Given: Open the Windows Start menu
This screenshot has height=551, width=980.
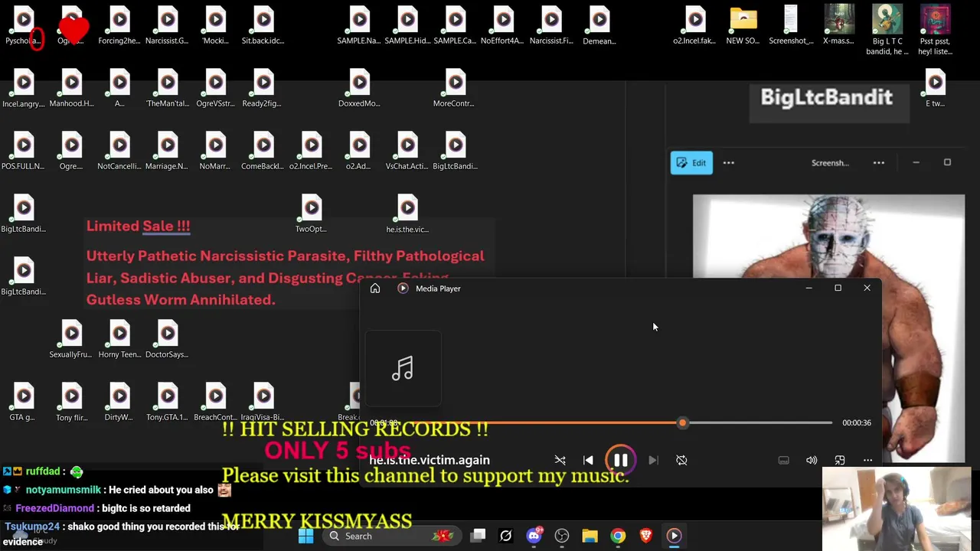Looking at the screenshot, I should pyautogui.click(x=305, y=536).
